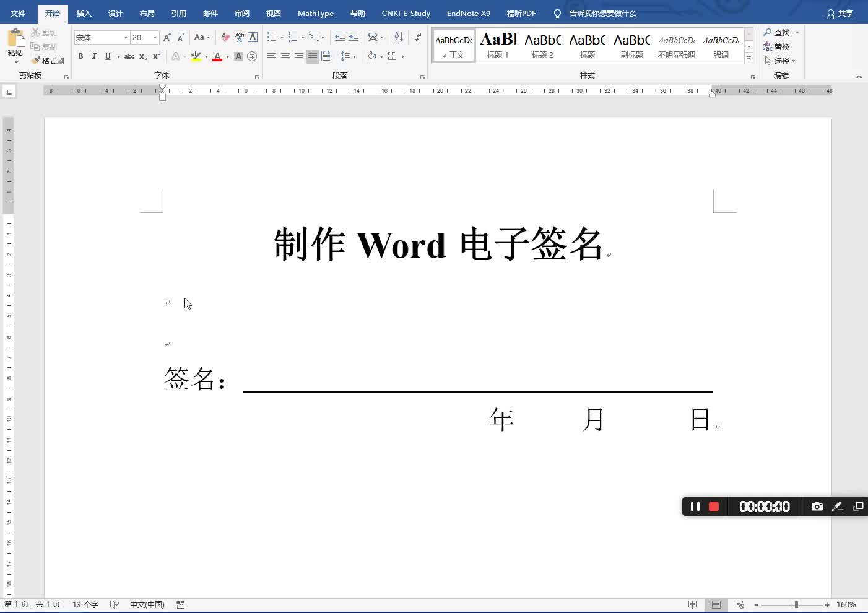
Task: Pause the screen recording
Action: [695, 506]
